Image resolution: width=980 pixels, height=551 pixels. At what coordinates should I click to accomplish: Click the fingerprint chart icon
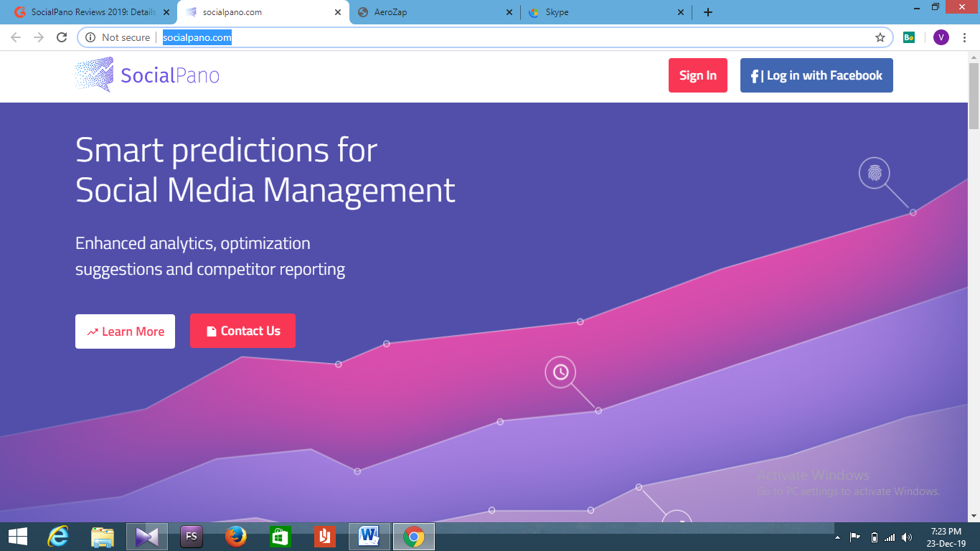pyautogui.click(x=875, y=173)
